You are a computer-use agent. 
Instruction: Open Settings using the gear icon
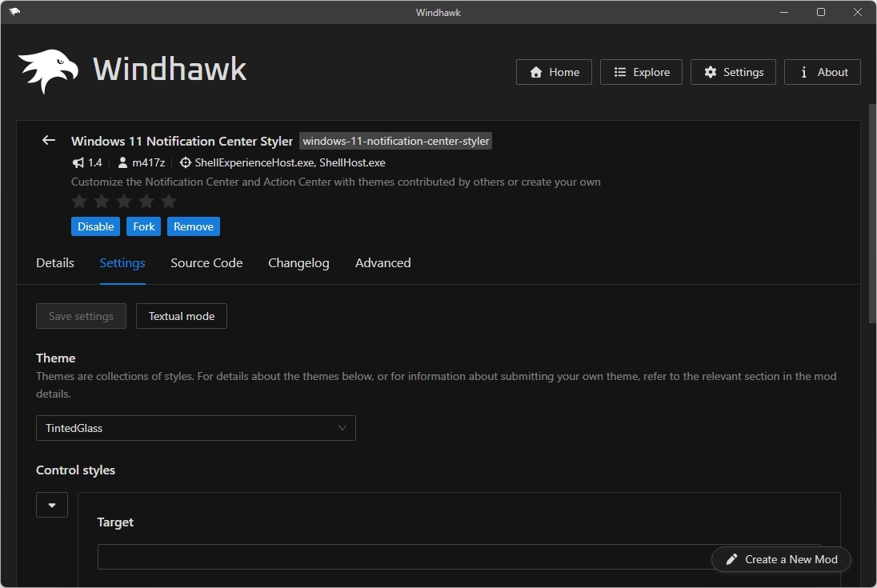(x=711, y=72)
